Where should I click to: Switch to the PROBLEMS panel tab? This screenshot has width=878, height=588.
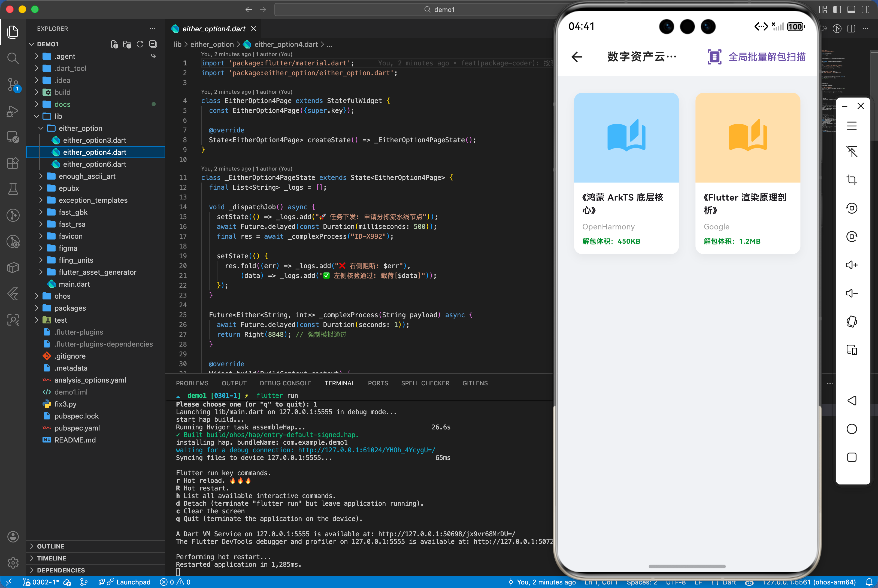pos(192,383)
